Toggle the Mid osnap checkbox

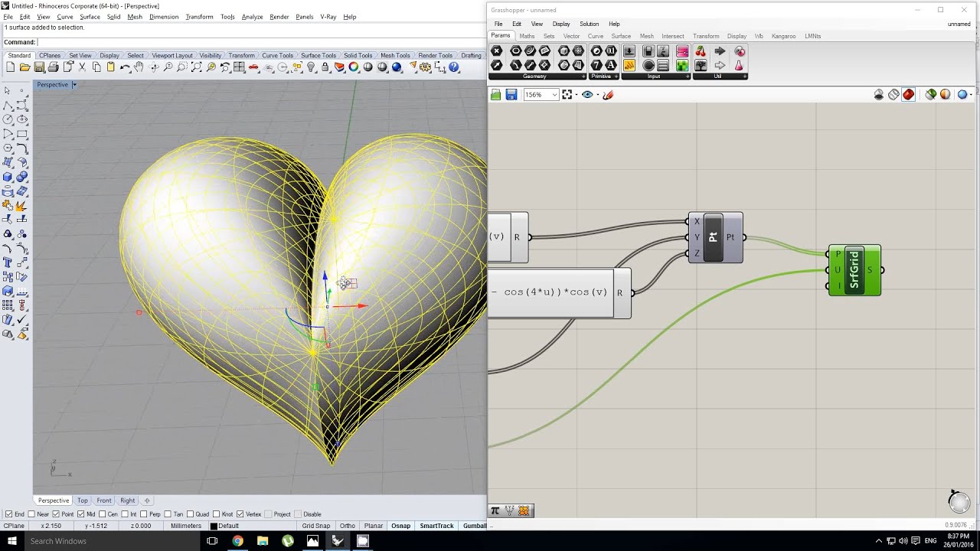[80, 514]
